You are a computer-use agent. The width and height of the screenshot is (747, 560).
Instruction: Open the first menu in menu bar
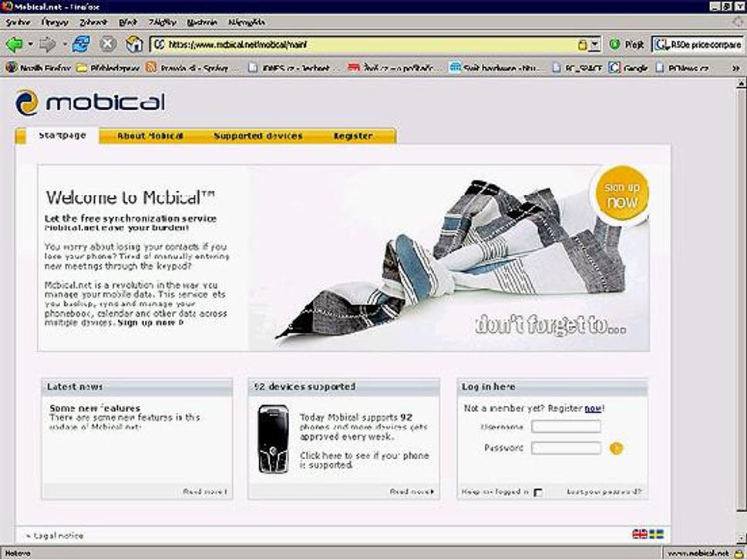18,22
